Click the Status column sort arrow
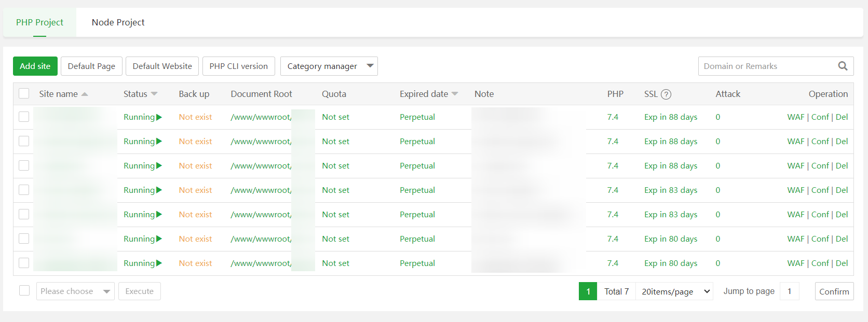The image size is (868, 322). [154, 94]
